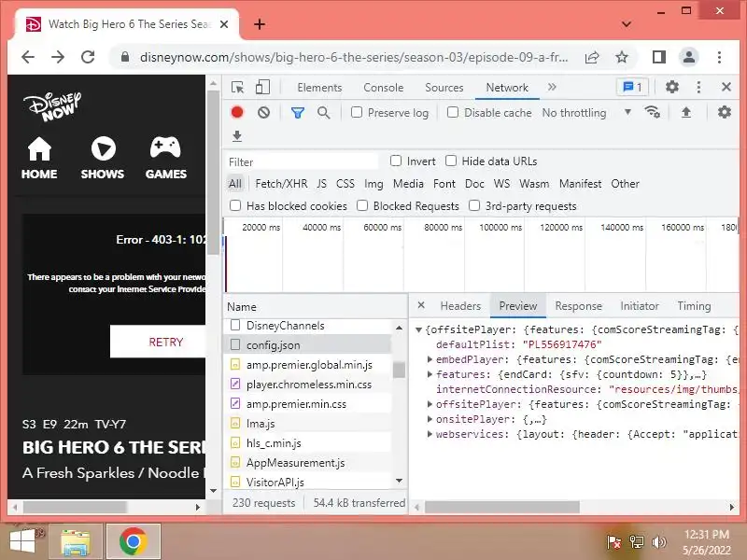Filter requests by Fetch/XHR

281,184
